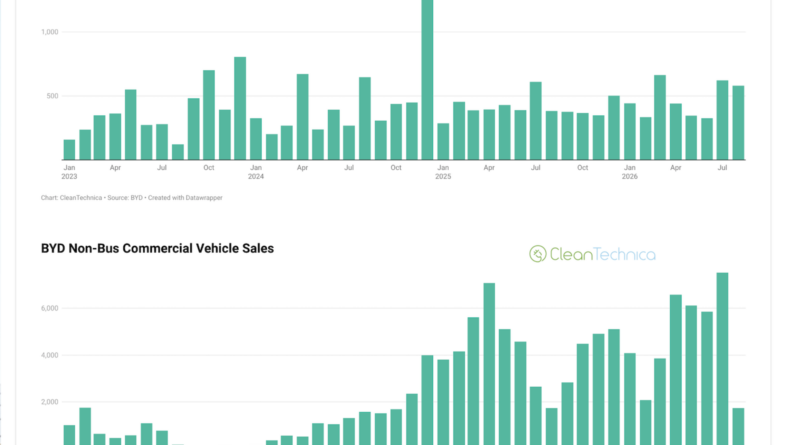The width and height of the screenshot is (800, 445).
Task: Click the Jan 2023 axis label in upper chart
Action: click(69, 172)
